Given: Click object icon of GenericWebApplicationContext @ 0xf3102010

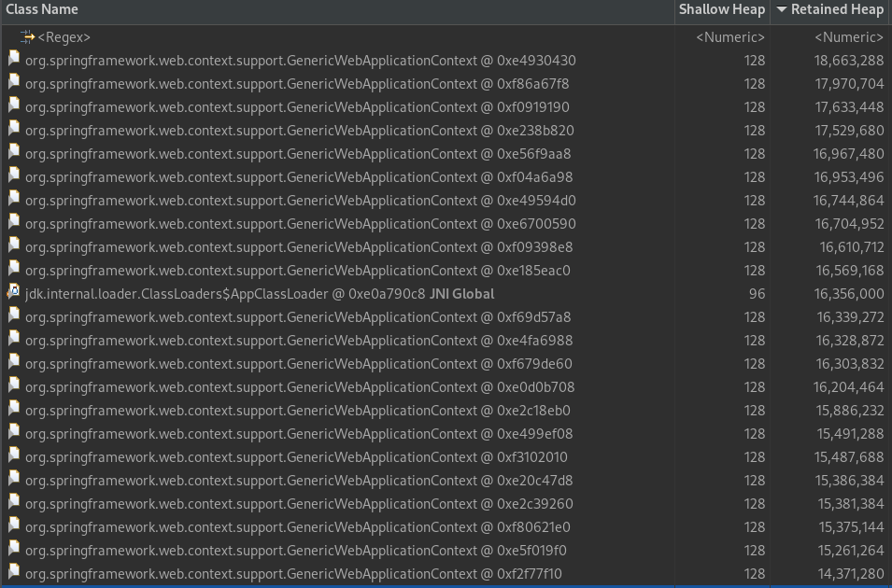Looking at the screenshot, I should pos(14,455).
